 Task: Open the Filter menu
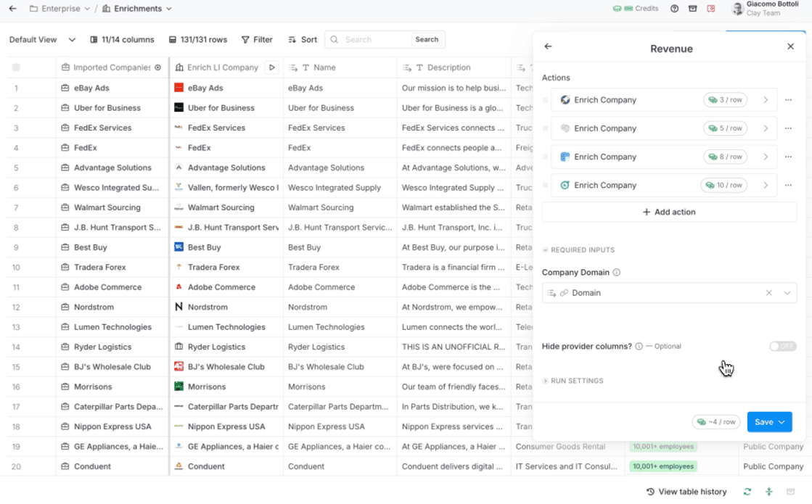tap(257, 39)
